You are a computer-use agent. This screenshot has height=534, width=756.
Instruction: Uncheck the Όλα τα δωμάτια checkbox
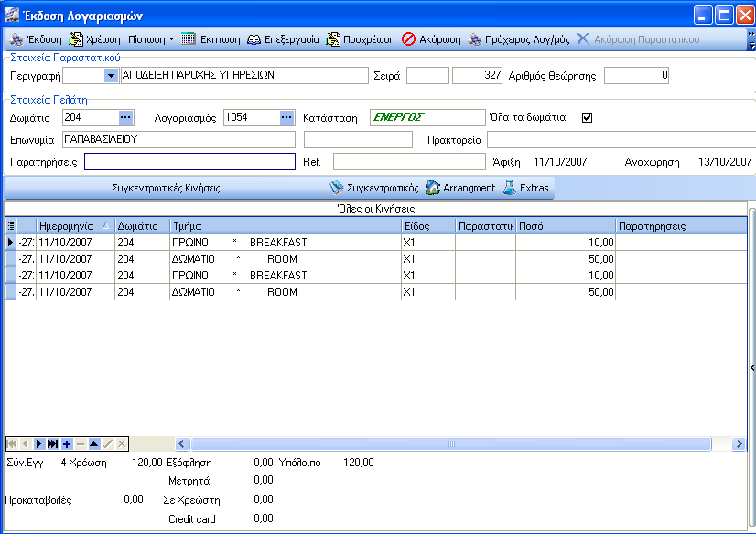pyautogui.click(x=587, y=118)
